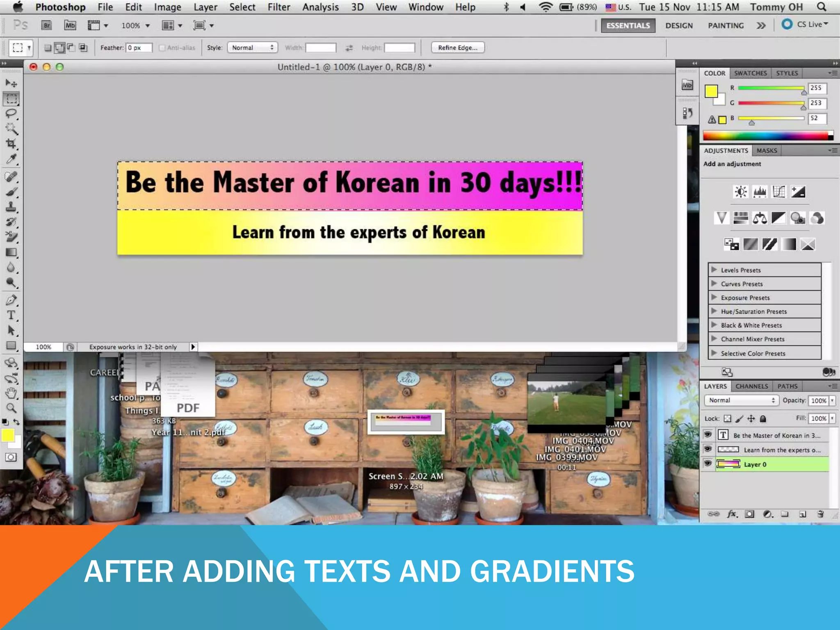Open the Filter menu
This screenshot has width=840, height=630.
(x=278, y=7)
